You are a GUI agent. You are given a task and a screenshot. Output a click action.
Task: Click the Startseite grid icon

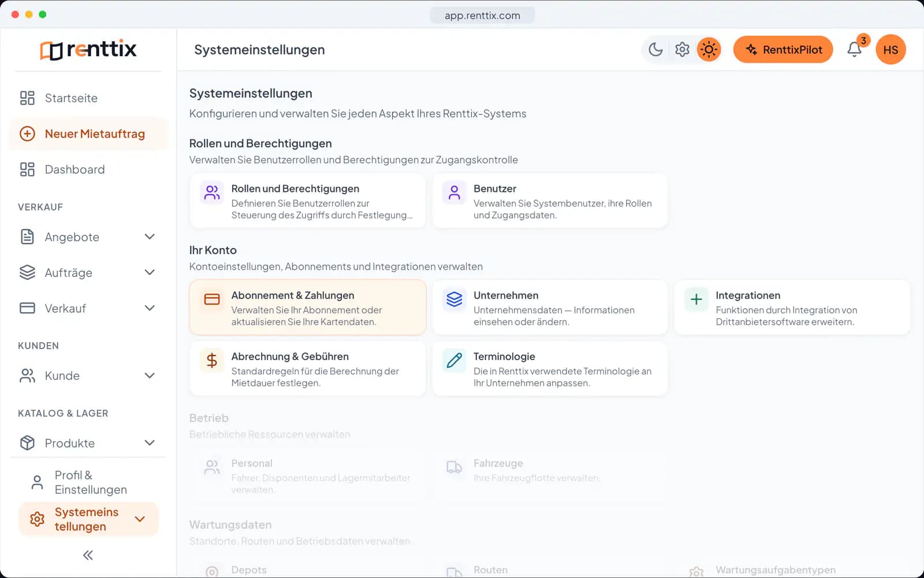click(27, 98)
